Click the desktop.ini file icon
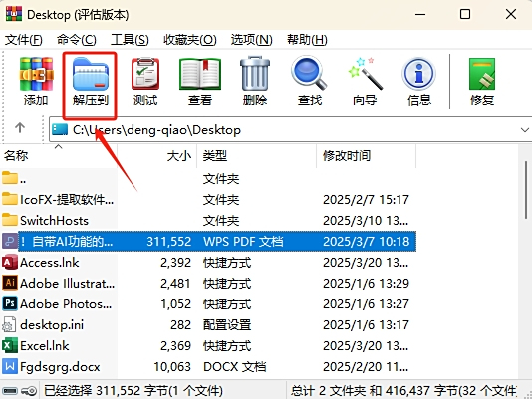 9,324
